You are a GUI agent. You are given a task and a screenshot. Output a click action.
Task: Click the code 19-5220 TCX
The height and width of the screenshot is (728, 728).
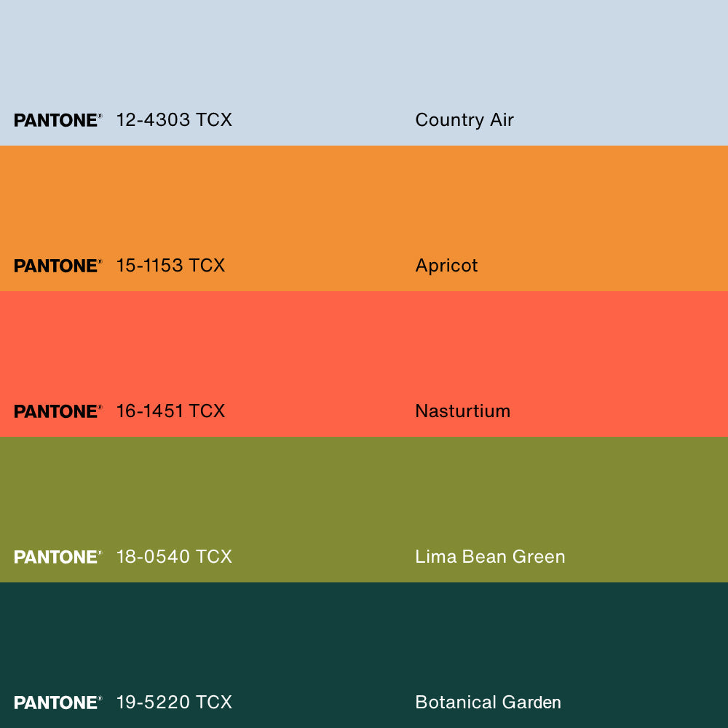174,702
